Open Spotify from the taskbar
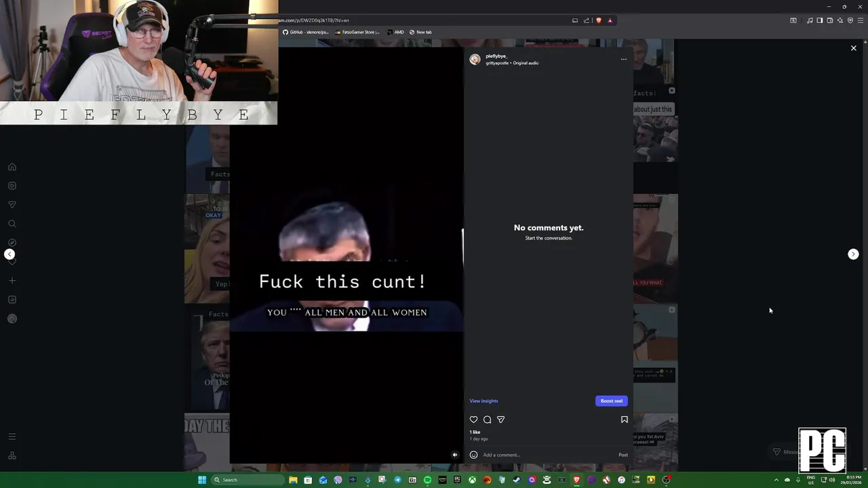This screenshot has width=868, height=488. 427,480
